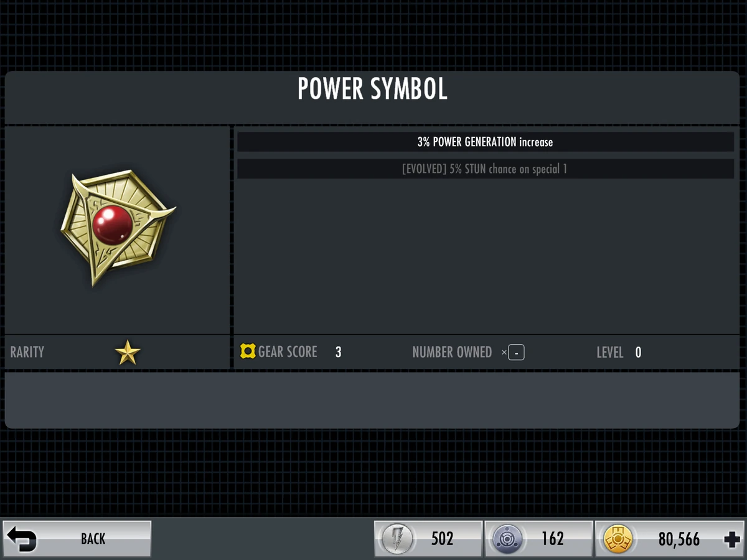The height and width of the screenshot is (560, 747).
Task: Open the 502 energy counter
Action: point(428,539)
